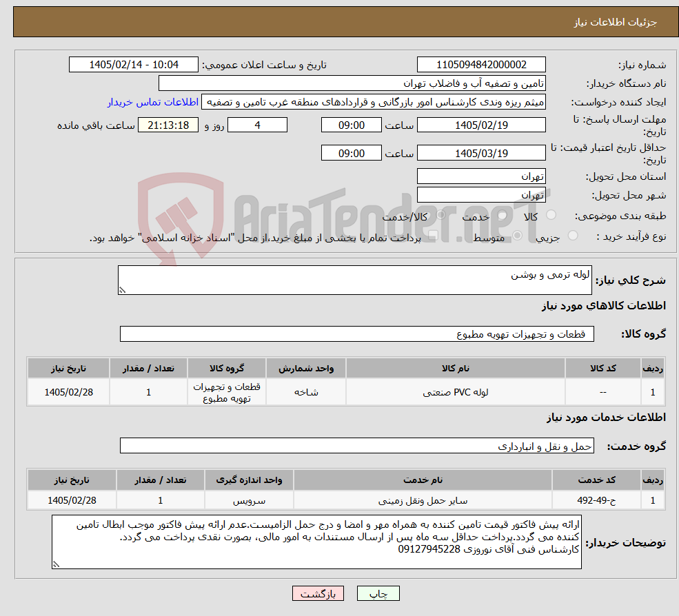Click service unit cell سرویس
Viewport: 679px width, 616px height.
tap(249, 500)
